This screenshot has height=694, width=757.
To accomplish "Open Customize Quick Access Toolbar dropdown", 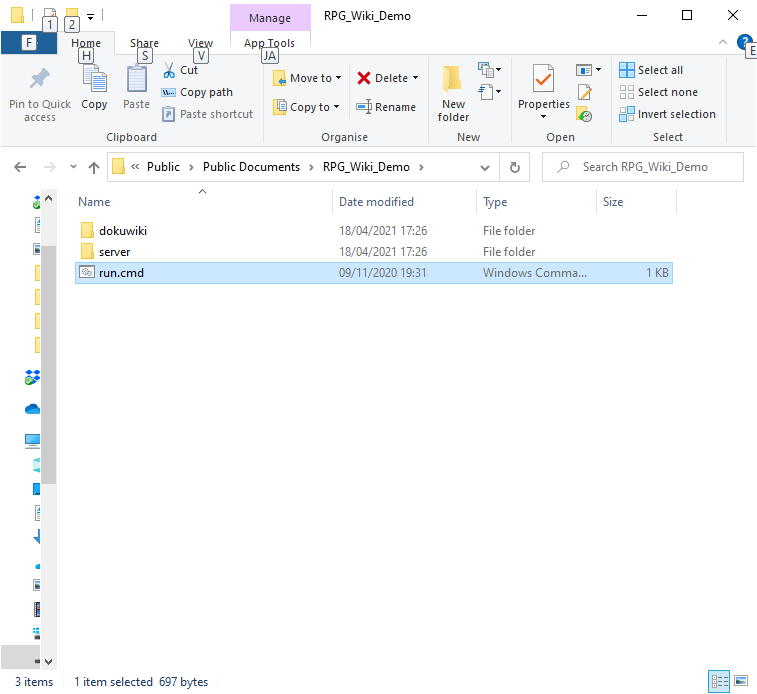I will pyautogui.click(x=90, y=16).
